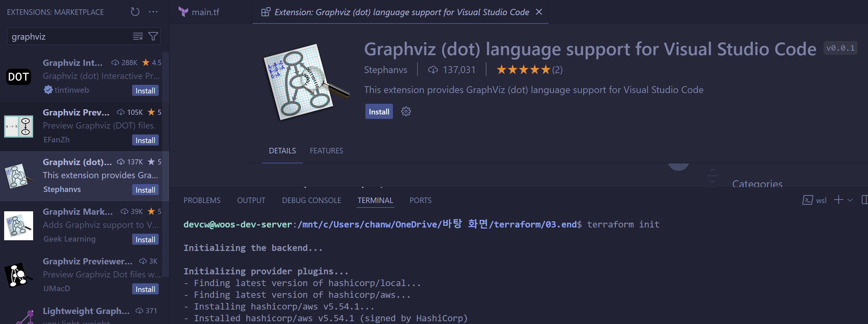Install the Geek Learning Graphviz Markdown extension
The image size is (868, 324).
[x=145, y=240]
